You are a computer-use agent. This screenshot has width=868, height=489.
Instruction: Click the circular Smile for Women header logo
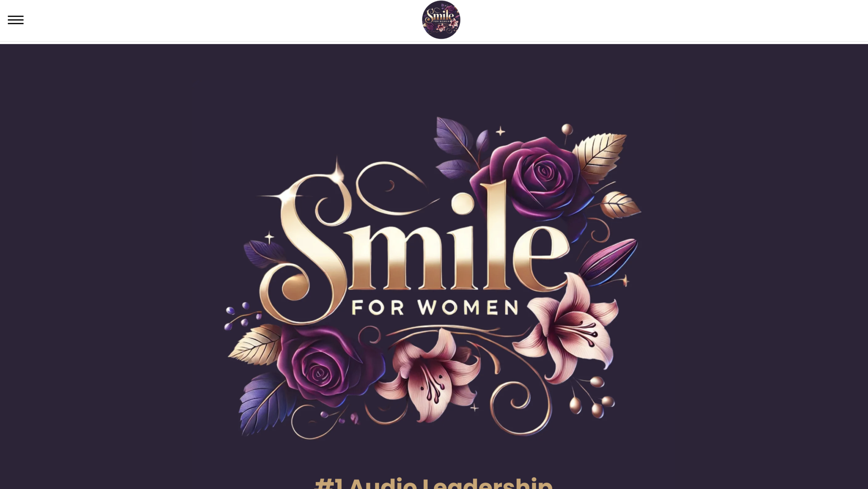(x=441, y=20)
